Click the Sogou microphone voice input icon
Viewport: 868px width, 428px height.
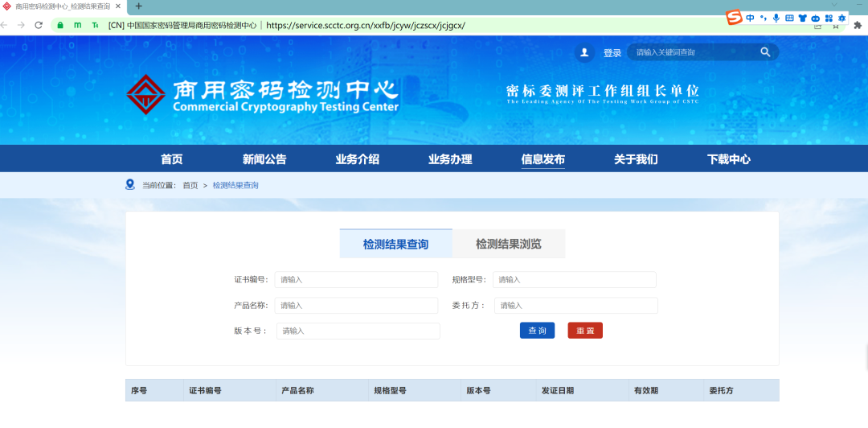point(776,18)
